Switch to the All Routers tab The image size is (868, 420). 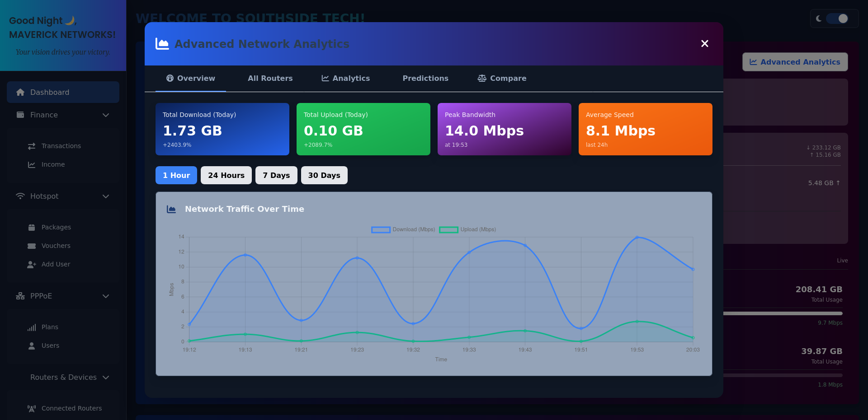coord(270,78)
